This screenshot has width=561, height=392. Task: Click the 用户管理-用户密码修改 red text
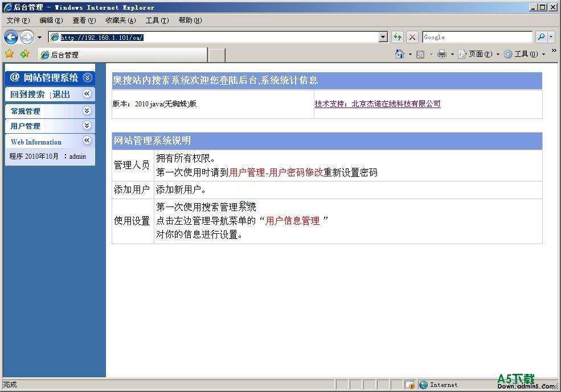(x=276, y=172)
